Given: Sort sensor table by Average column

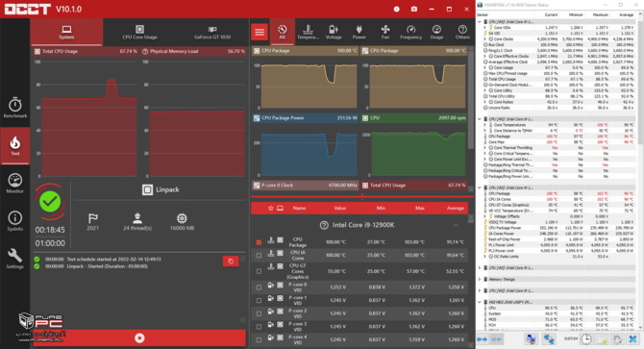Looking at the screenshot, I should [x=455, y=209].
